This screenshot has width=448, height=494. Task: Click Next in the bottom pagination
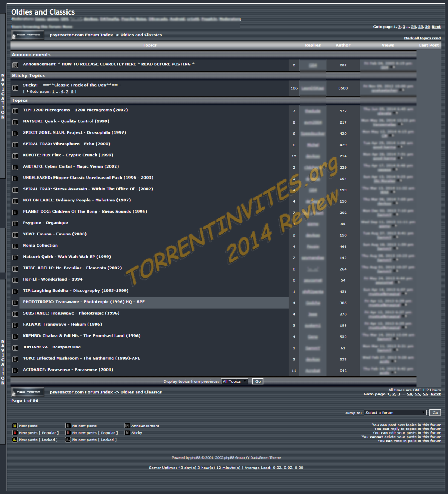click(x=435, y=394)
